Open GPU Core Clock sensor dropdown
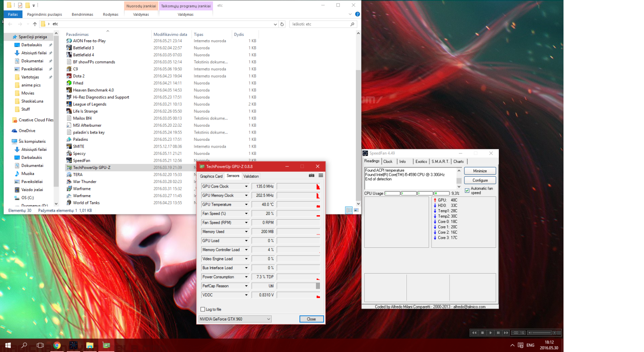The height and width of the screenshot is (352, 644). tap(246, 186)
